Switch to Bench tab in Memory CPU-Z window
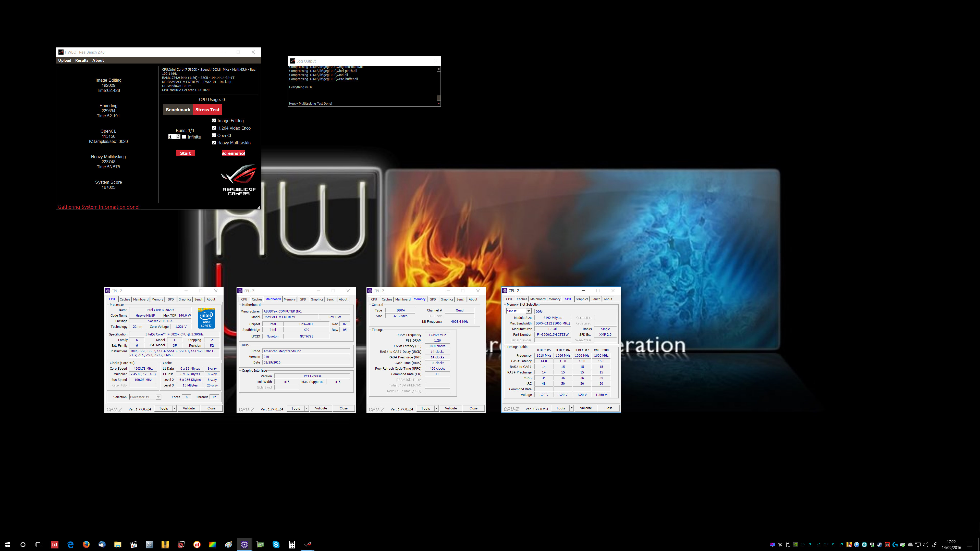980x551 pixels. [x=461, y=299]
